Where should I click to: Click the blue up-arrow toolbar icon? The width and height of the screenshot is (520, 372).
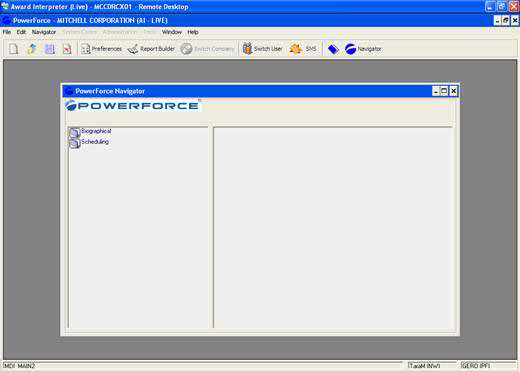click(x=32, y=49)
